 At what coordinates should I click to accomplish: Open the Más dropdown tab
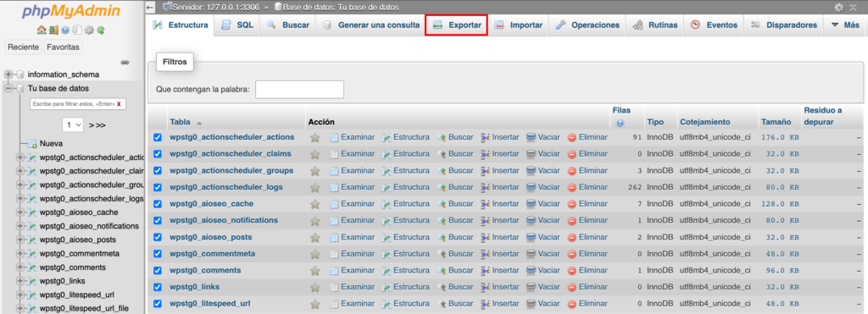845,25
